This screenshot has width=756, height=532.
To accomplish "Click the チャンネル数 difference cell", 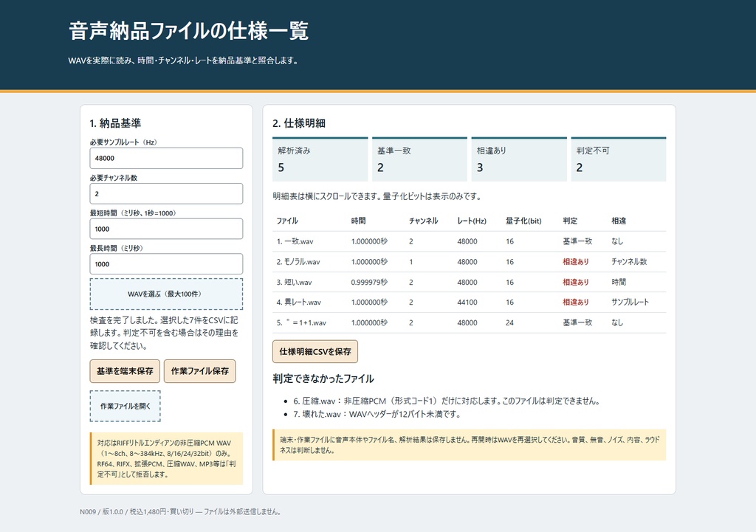I will tap(629, 262).
